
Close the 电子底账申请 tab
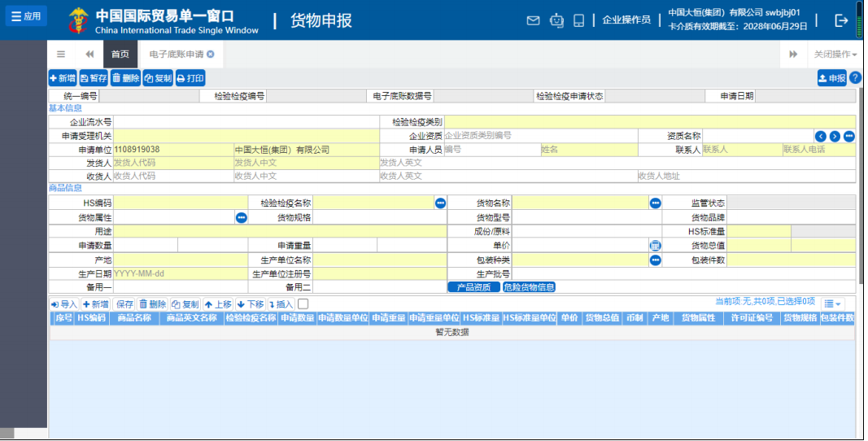tap(211, 55)
